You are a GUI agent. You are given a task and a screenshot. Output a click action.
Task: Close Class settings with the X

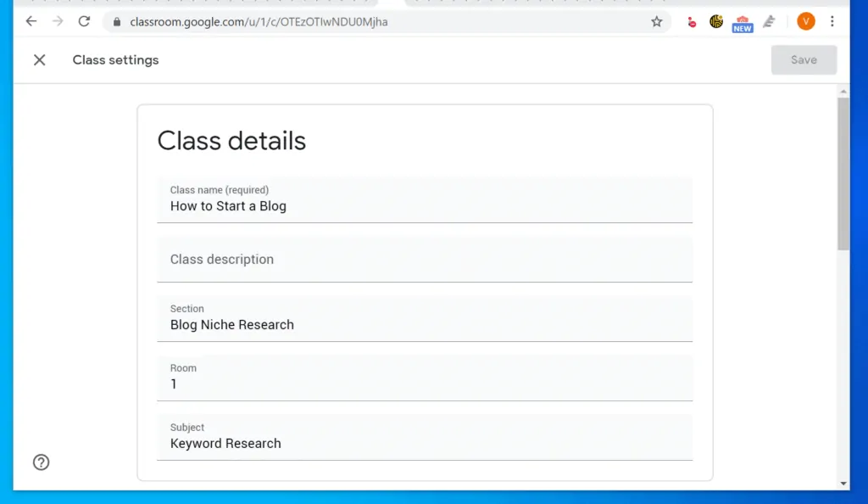click(39, 59)
